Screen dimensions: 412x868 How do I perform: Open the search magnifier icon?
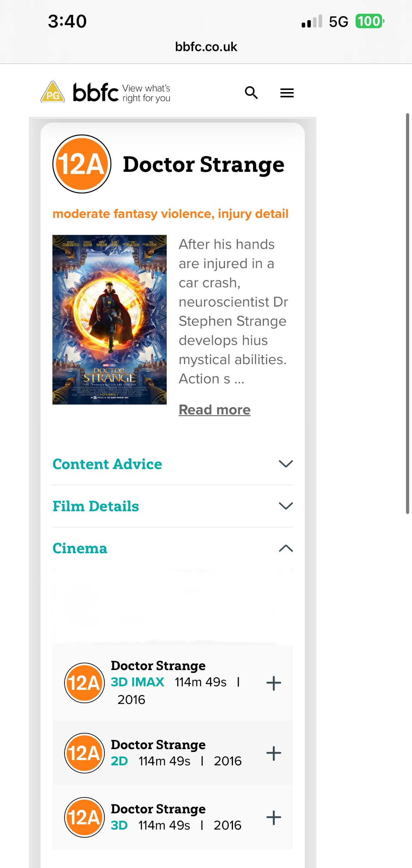(x=251, y=93)
